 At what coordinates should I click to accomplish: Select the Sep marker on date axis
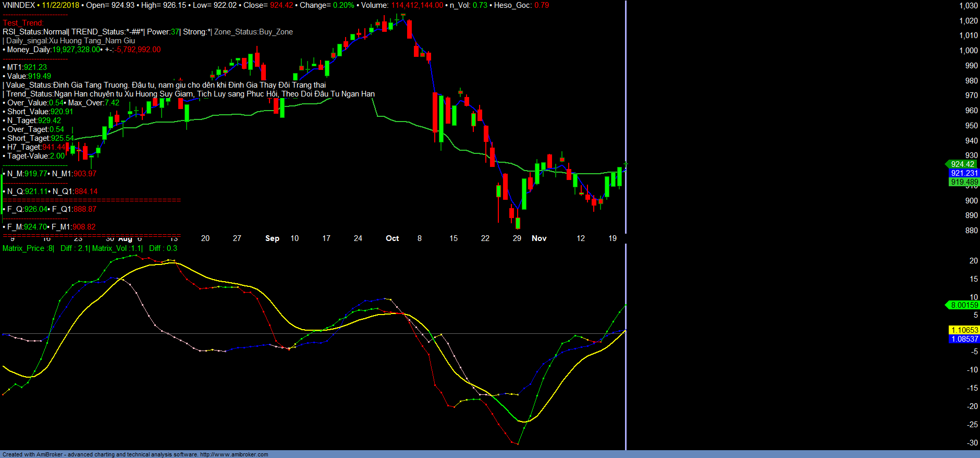[x=272, y=238]
